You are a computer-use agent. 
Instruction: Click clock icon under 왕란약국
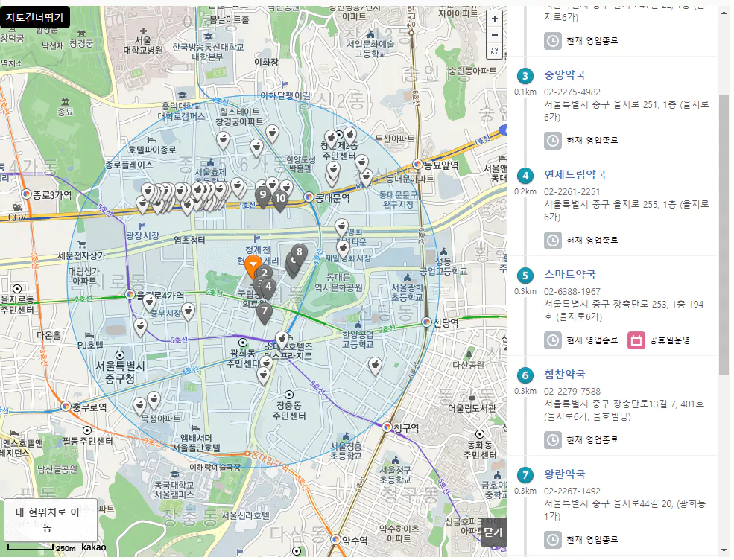553,540
